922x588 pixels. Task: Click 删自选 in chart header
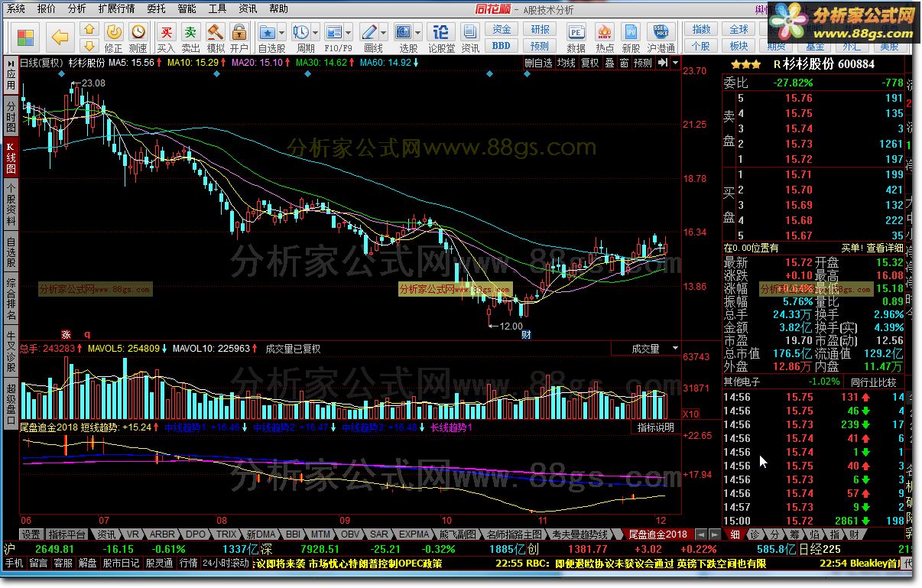[x=538, y=63]
